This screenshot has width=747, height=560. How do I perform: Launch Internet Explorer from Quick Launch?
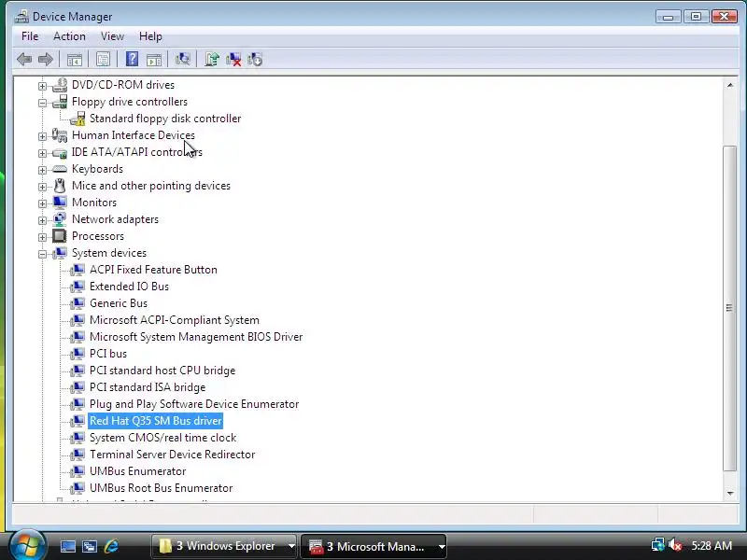click(111, 546)
